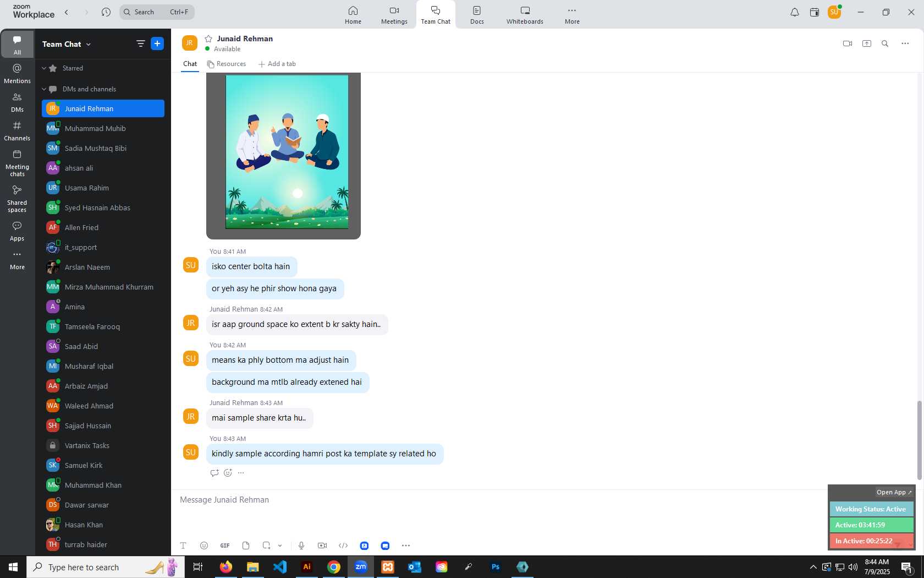This screenshot has height=578, width=924.
Task: Open Apps in the sidebar
Action: click(x=17, y=231)
